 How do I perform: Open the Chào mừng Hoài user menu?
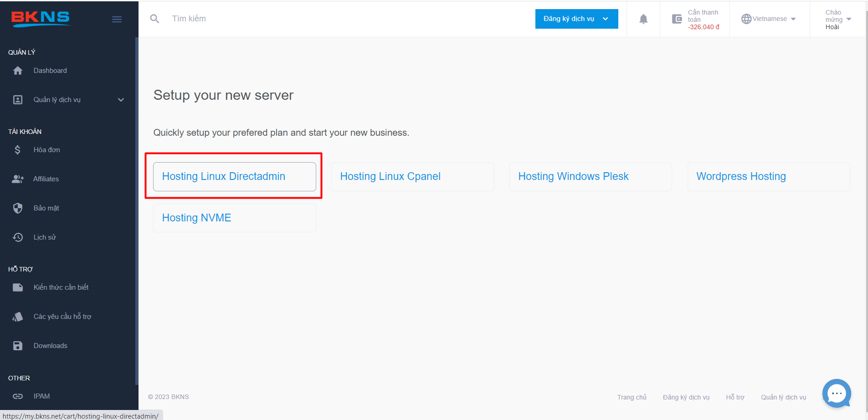pos(838,20)
